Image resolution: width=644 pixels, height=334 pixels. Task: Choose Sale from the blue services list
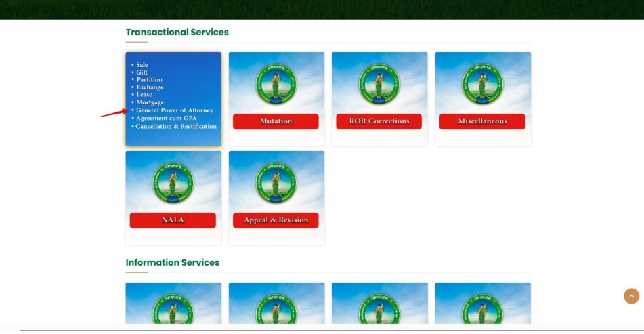coord(142,65)
